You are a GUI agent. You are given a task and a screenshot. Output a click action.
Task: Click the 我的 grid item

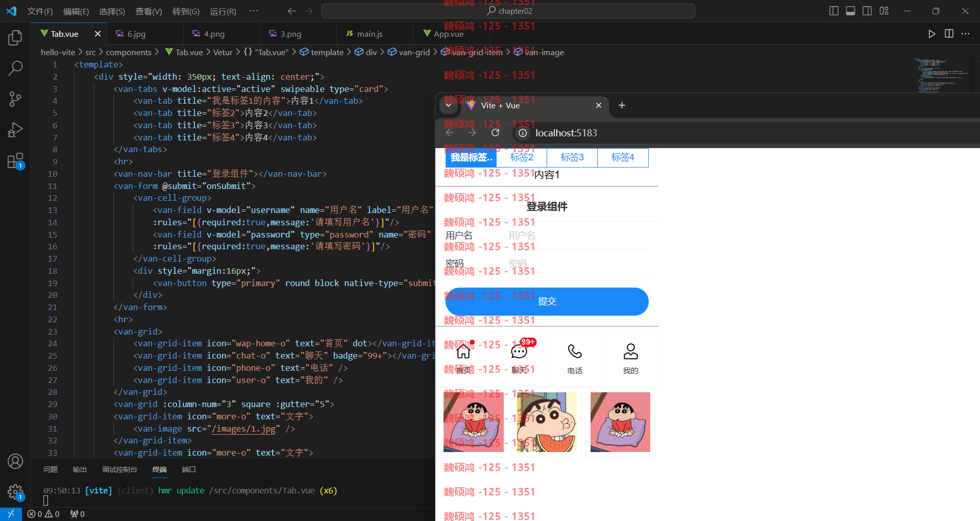pos(630,359)
